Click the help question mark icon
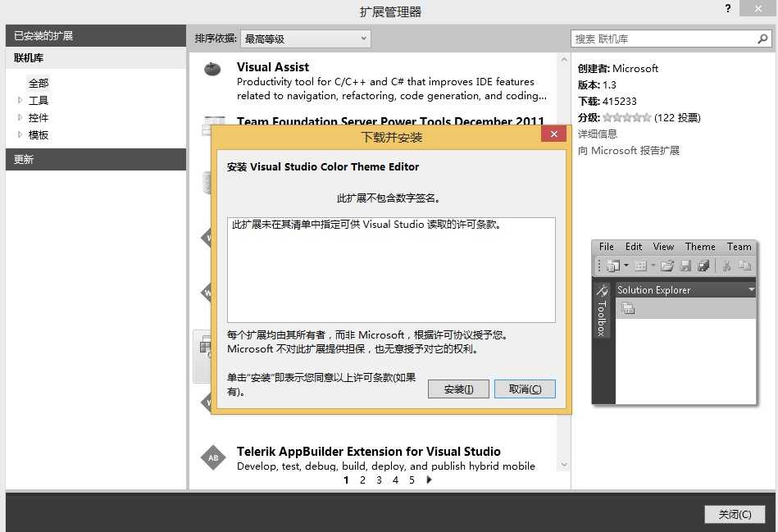This screenshot has width=778, height=532. (x=727, y=8)
